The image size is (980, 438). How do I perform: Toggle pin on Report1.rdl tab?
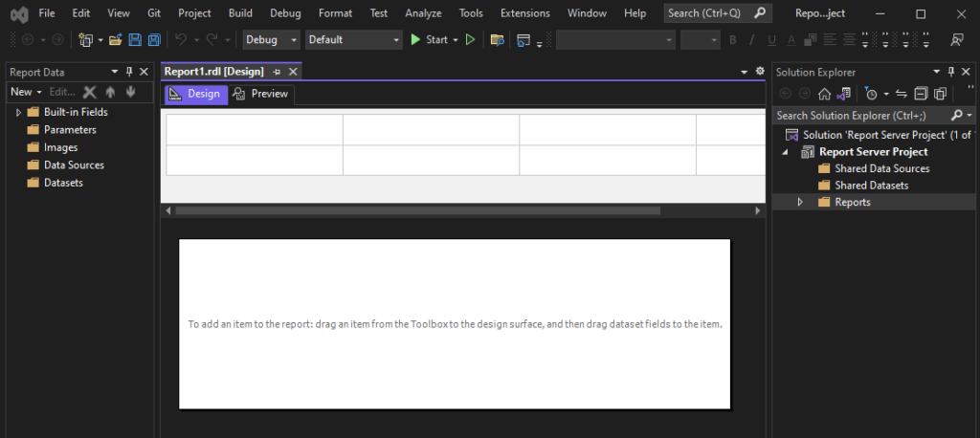coord(277,73)
